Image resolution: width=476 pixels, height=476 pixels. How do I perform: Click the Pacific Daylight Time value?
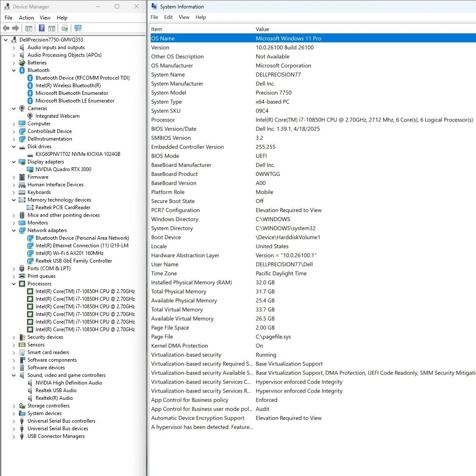click(x=281, y=274)
